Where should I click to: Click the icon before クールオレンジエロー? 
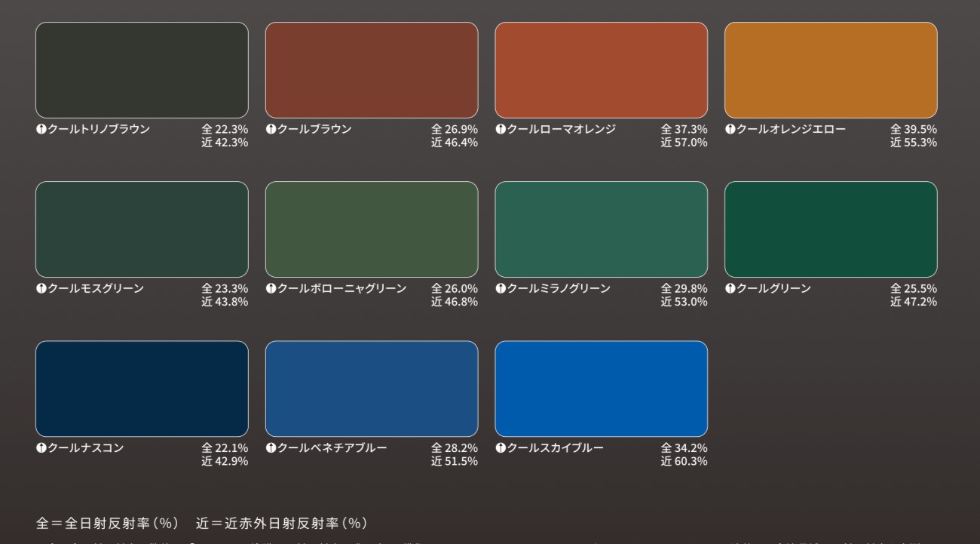click(x=730, y=130)
